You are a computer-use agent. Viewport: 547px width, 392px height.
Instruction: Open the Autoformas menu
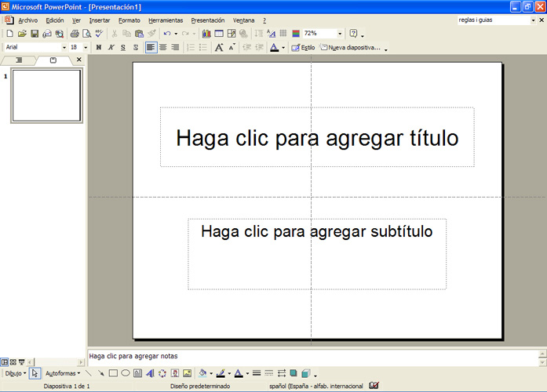pos(63,373)
